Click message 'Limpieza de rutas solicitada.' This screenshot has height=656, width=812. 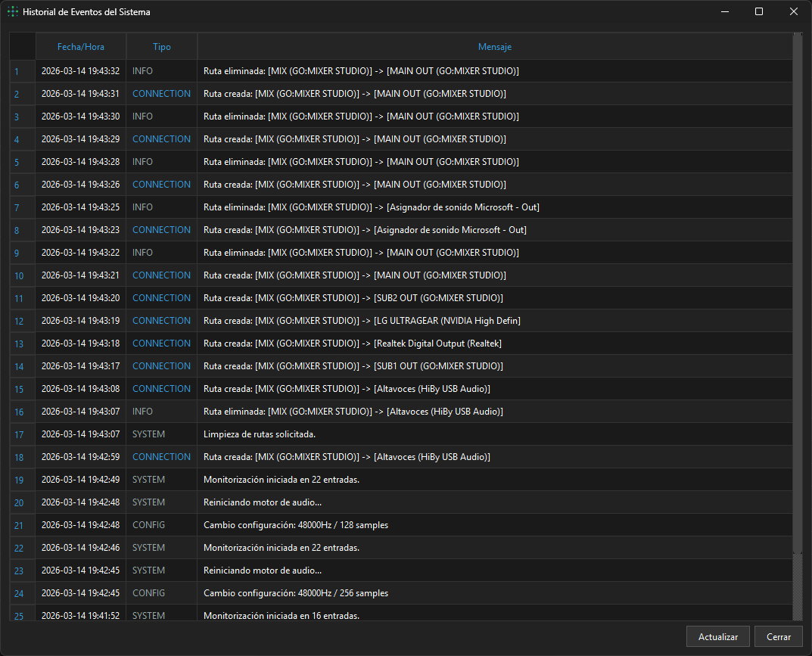pyautogui.click(x=260, y=434)
